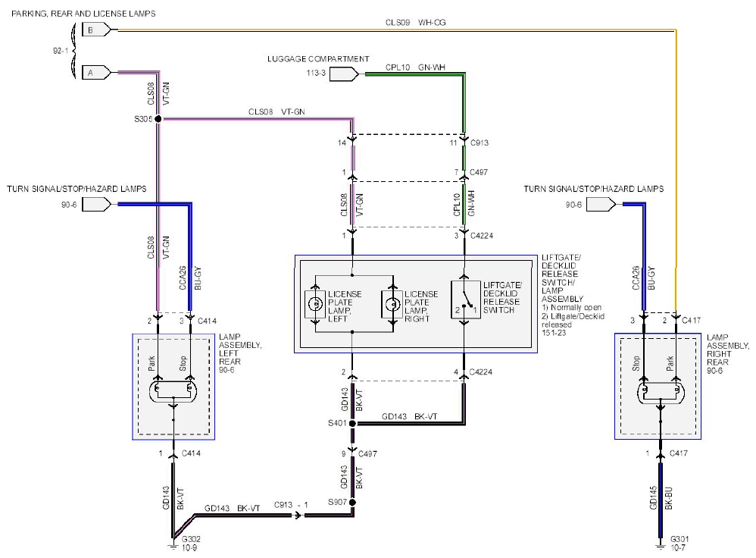Select the liftgate decklid release switch symbol
Screen dimensions: 756x558
tap(465, 300)
